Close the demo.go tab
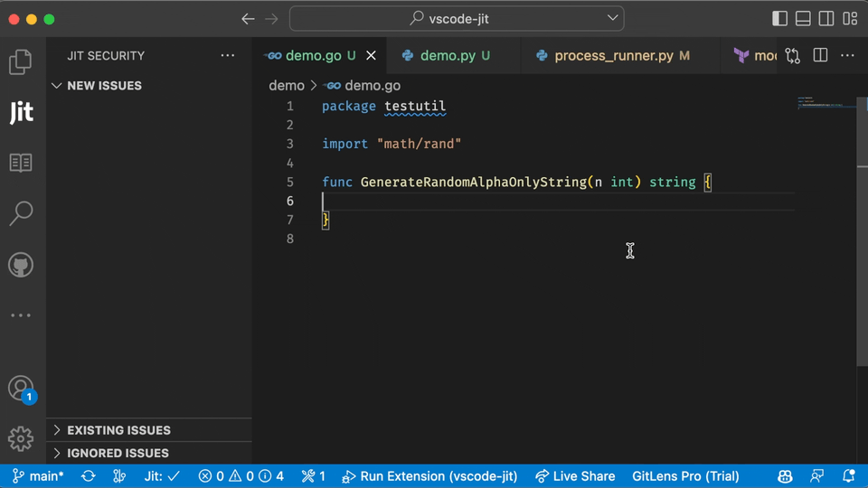This screenshot has width=868, height=488. point(371,55)
